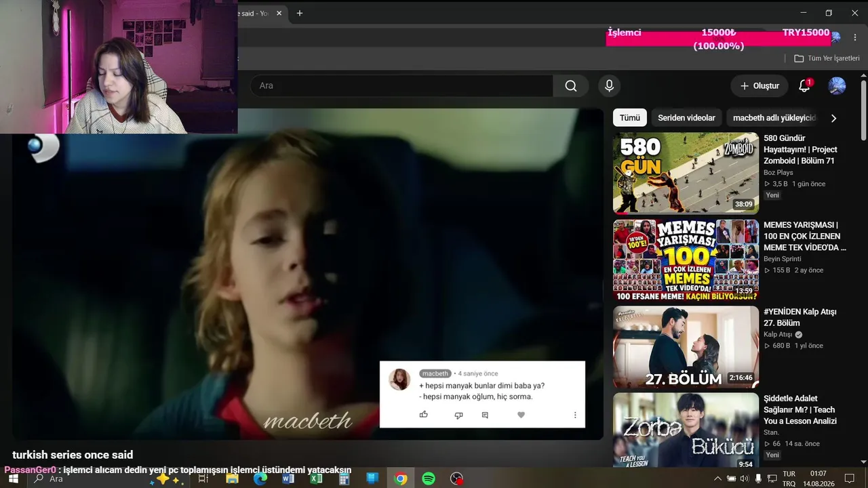The height and width of the screenshot is (488, 868).
Task: Open the Tüm Yer İşaretleri bookmarks folder
Action: coord(827,58)
